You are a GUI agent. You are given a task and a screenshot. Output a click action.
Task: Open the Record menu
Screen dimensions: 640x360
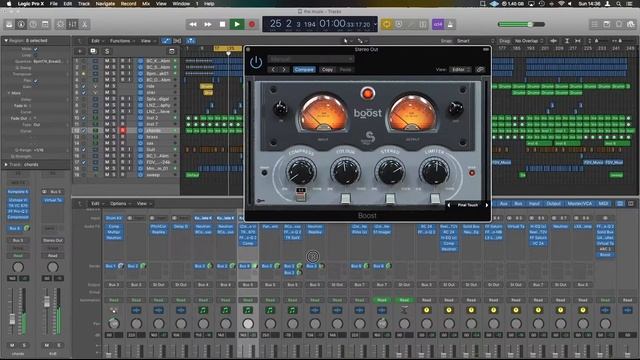129,4
